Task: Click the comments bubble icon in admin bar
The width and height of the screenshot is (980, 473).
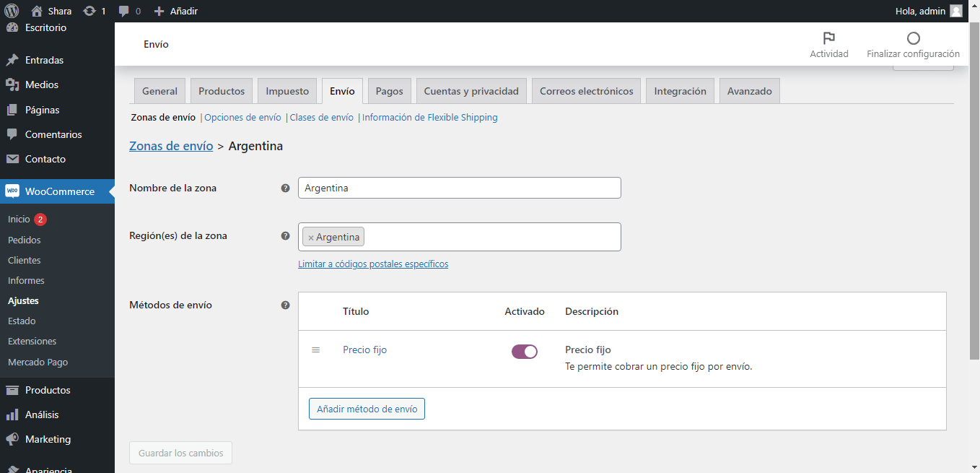Action: pyautogui.click(x=125, y=11)
